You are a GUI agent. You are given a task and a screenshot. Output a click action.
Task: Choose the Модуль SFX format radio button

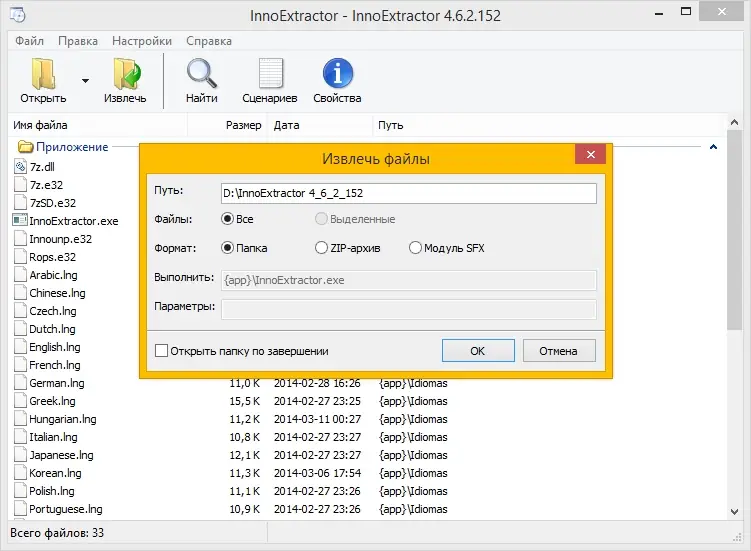pyautogui.click(x=415, y=248)
